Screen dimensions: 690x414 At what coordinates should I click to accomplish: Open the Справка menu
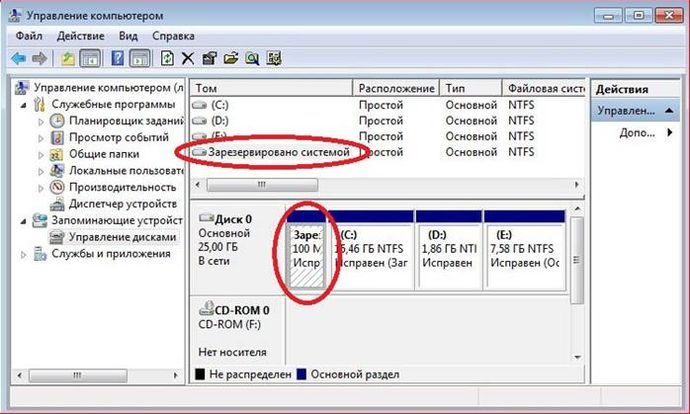click(x=173, y=36)
